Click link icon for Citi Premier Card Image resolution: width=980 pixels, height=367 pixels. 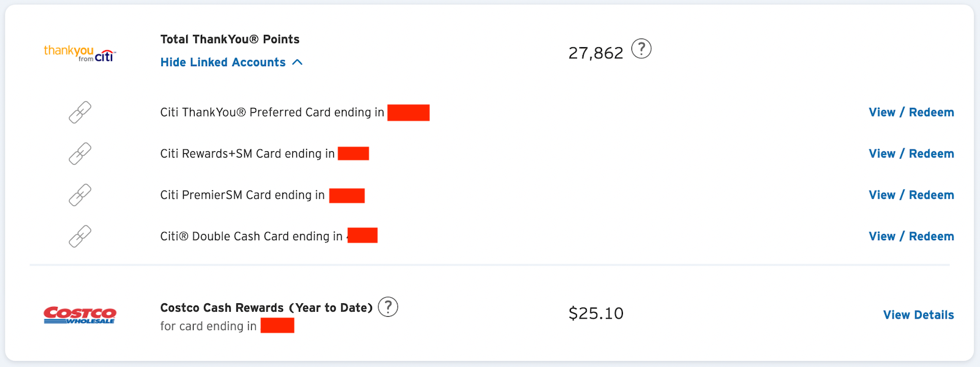point(80,195)
